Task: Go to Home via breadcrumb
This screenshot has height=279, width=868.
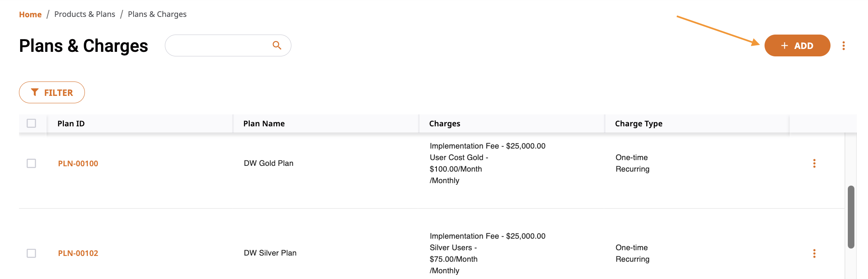Action: (x=30, y=14)
